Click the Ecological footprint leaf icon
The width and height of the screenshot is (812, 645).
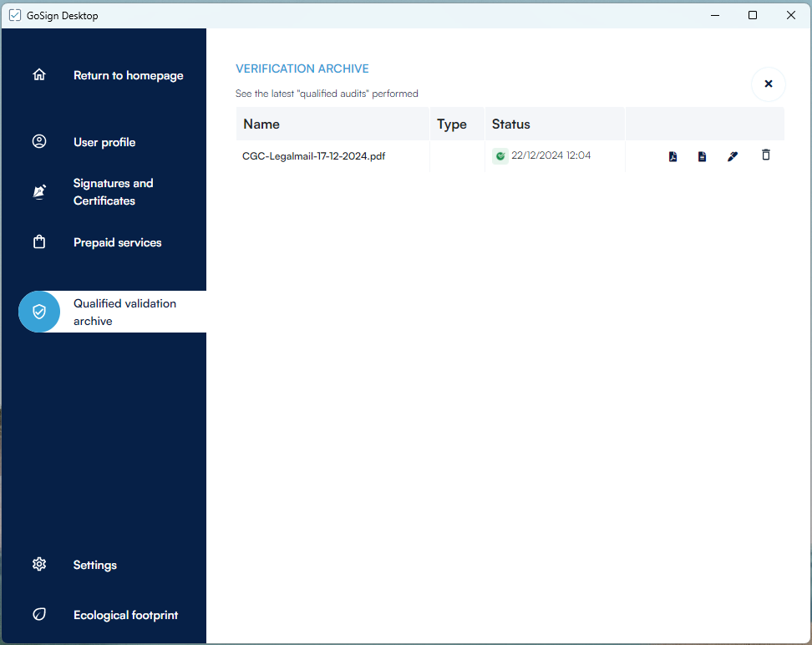pyautogui.click(x=39, y=615)
